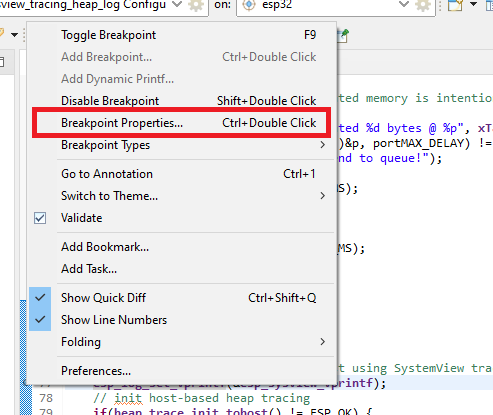Choose Go to Annotation entry
Screen dimensions: 493x415
(x=182, y=174)
